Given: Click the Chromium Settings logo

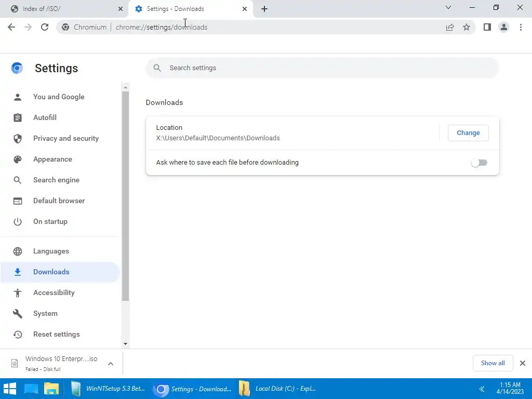Looking at the screenshot, I should [17, 68].
